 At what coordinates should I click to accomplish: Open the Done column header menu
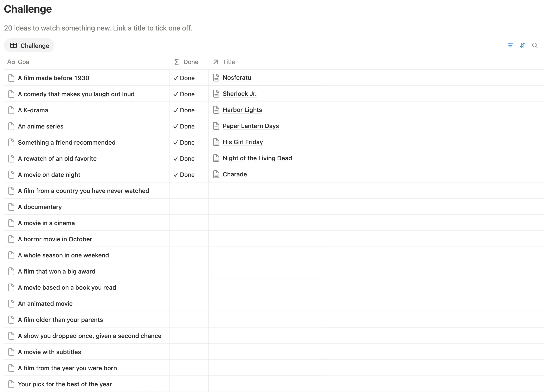click(189, 62)
